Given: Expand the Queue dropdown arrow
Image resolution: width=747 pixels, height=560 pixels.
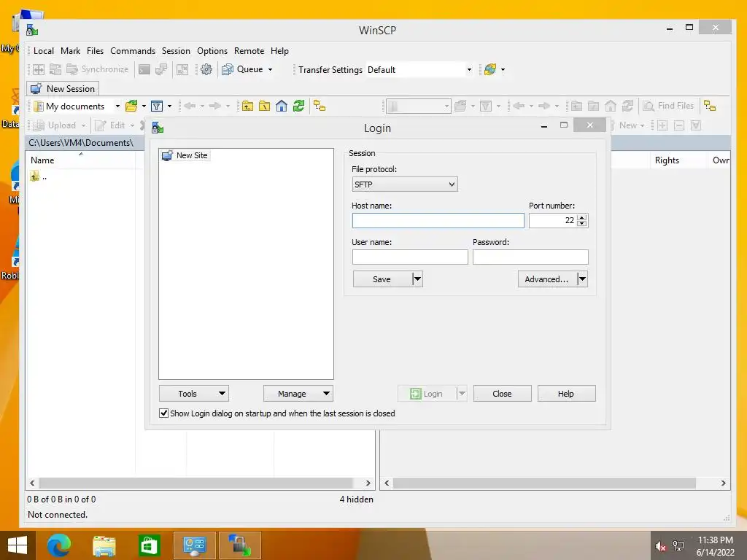Looking at the screenshot, I should click(270, 69).
